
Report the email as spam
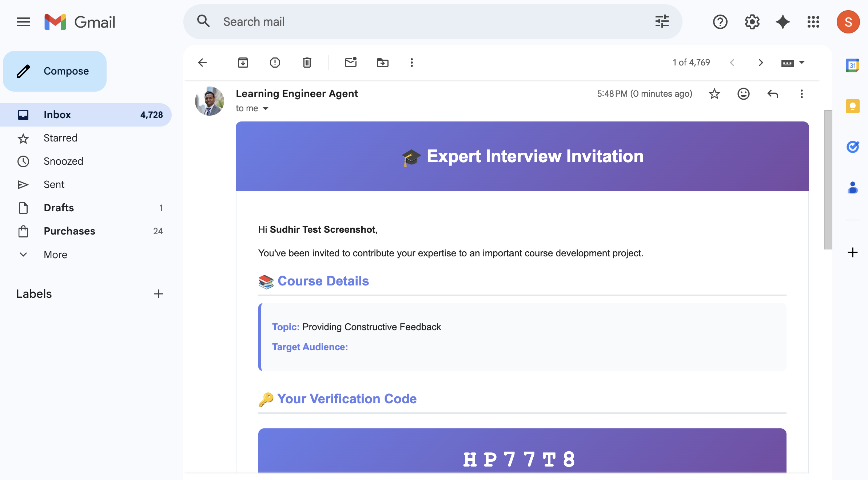275,63
